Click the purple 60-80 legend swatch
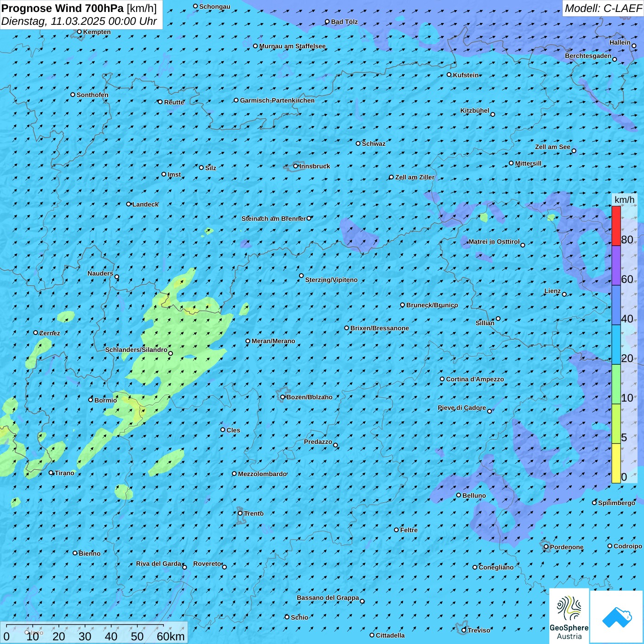The height and width of the screenshot is (644, 644). (x=616, y=265)
